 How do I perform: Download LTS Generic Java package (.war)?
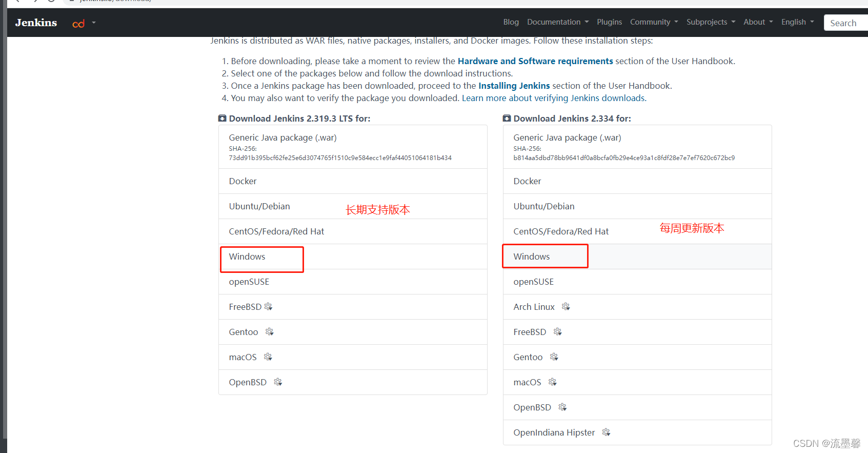click(353, 147)
